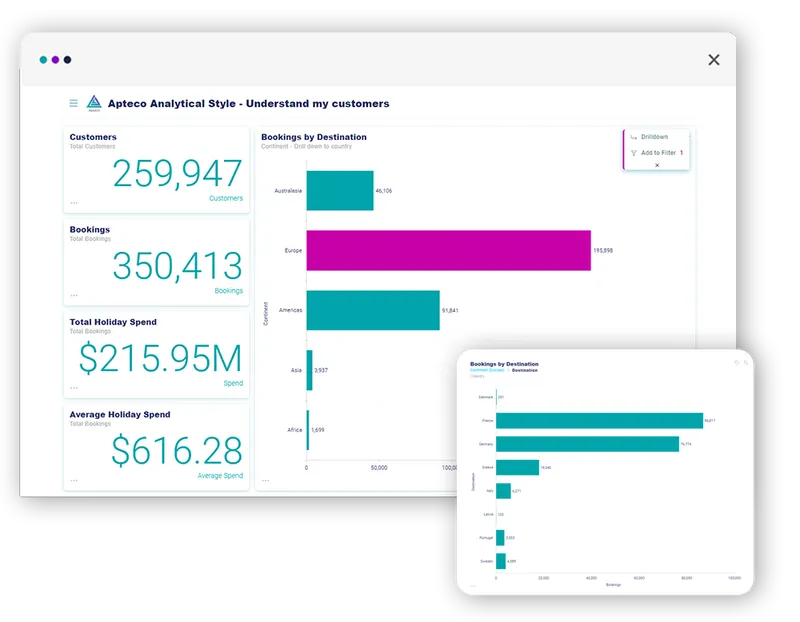Open the ellipsis menu on Customers card
This screenshot has height=622, width=800.
click(x=74, y=203)
